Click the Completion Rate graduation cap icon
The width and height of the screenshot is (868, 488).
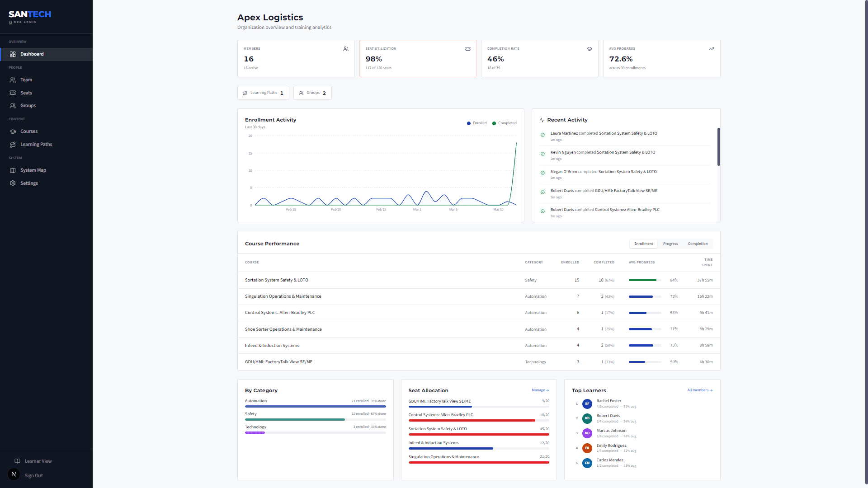[590, 49]
